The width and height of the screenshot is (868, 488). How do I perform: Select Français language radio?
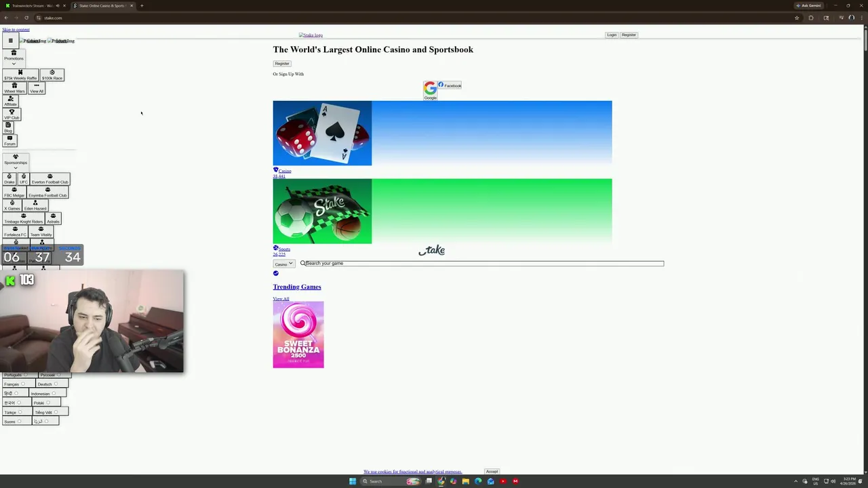coord(23,384)
